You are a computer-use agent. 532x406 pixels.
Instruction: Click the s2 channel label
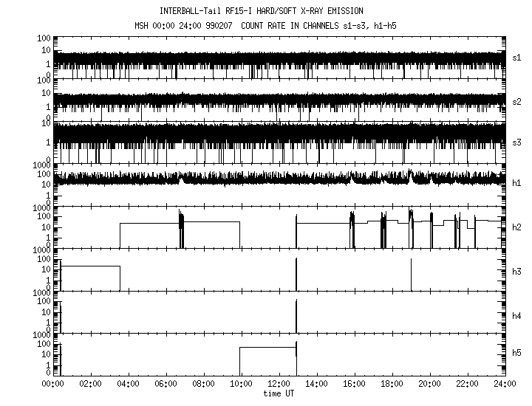coord(519,101)
